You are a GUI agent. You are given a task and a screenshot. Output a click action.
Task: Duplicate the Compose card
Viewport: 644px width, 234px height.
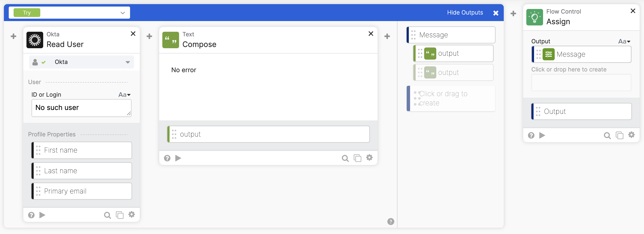pos(357,158)
